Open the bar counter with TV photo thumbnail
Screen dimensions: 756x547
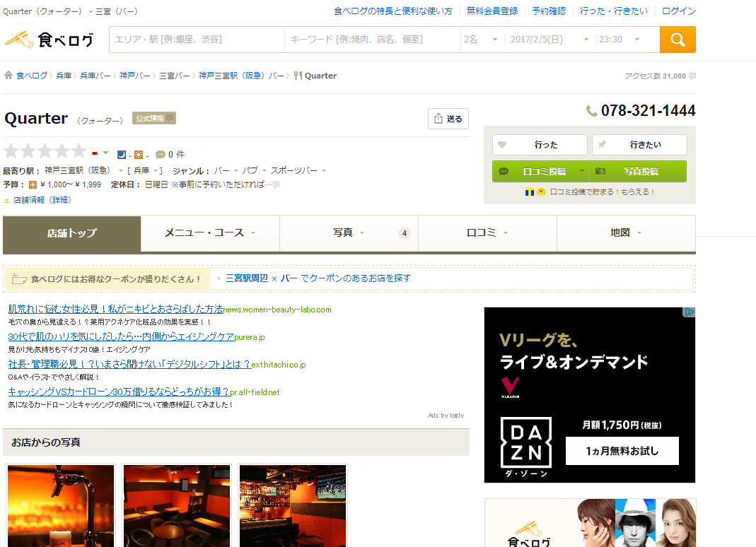293,505
